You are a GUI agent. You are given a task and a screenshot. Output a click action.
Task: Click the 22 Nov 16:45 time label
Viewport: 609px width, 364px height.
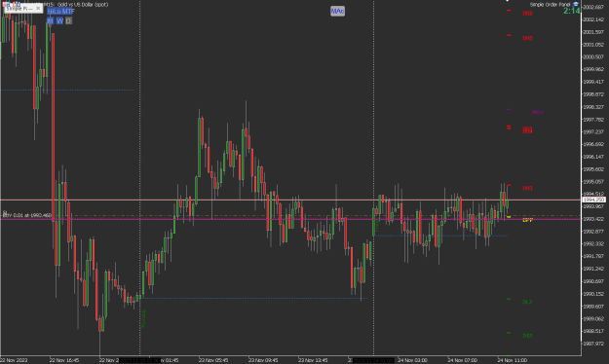tap(64, 360)
